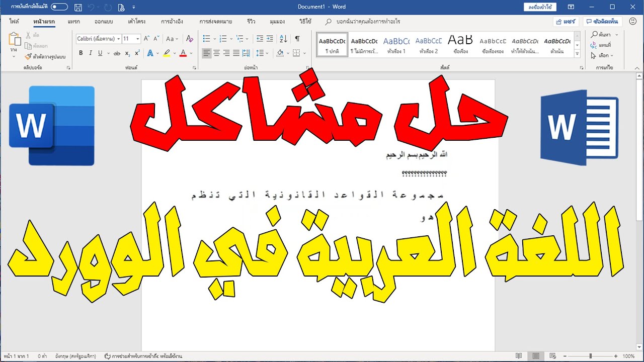Click the Numbering list icon
This screenshot has width=644, height=362.
pyautogui.click(x=223, y=39)
